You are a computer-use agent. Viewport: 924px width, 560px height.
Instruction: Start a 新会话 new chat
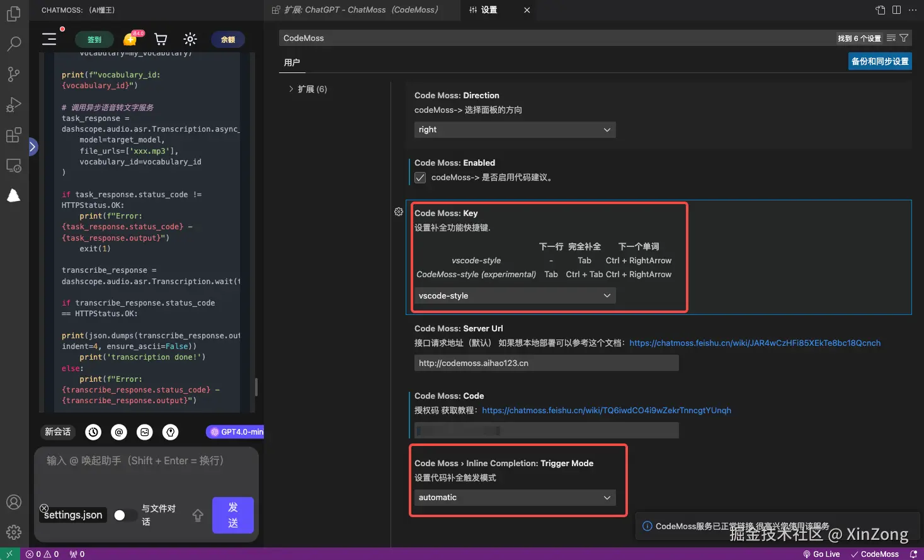(x=58, y=432)
